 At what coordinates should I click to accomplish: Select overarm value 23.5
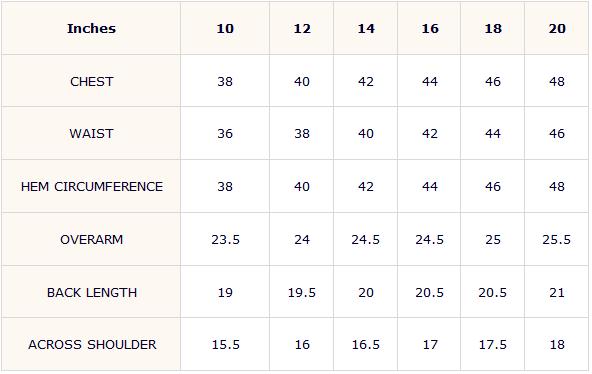pyautogui.click(x=225, y=240)
